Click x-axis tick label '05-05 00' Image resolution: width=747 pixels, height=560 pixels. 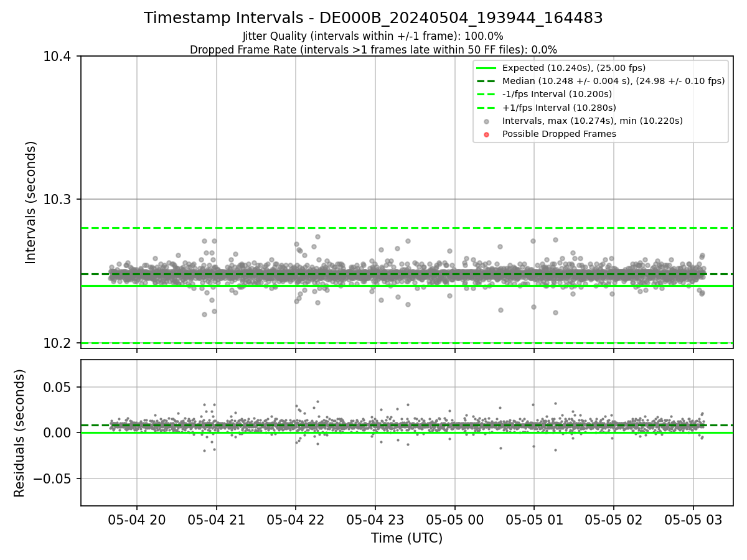tap(454, 520)
